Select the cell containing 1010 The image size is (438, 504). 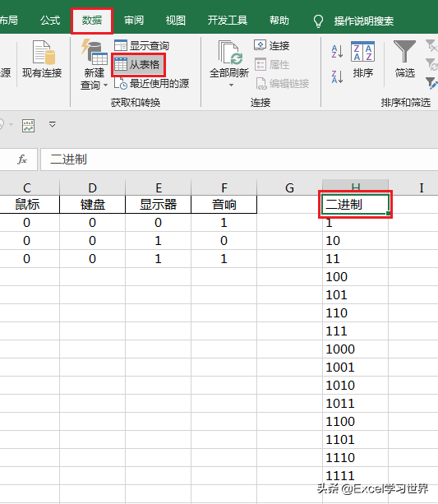point(356,385)
